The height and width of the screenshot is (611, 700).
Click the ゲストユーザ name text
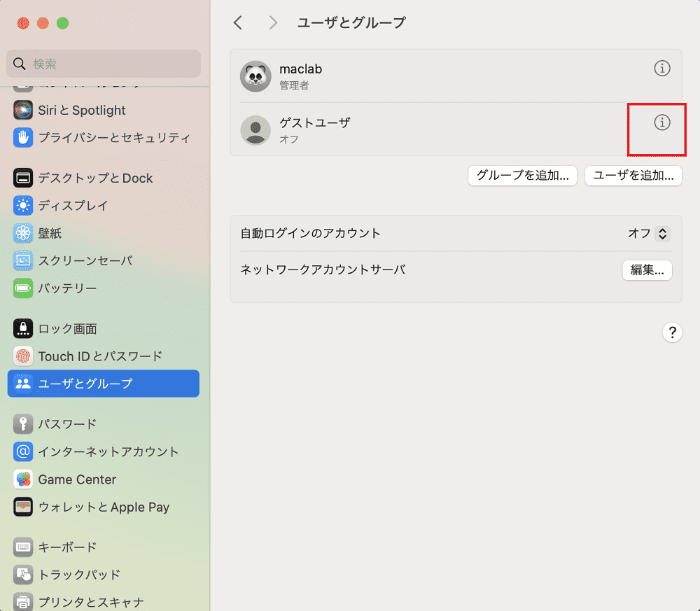point(315,122)
